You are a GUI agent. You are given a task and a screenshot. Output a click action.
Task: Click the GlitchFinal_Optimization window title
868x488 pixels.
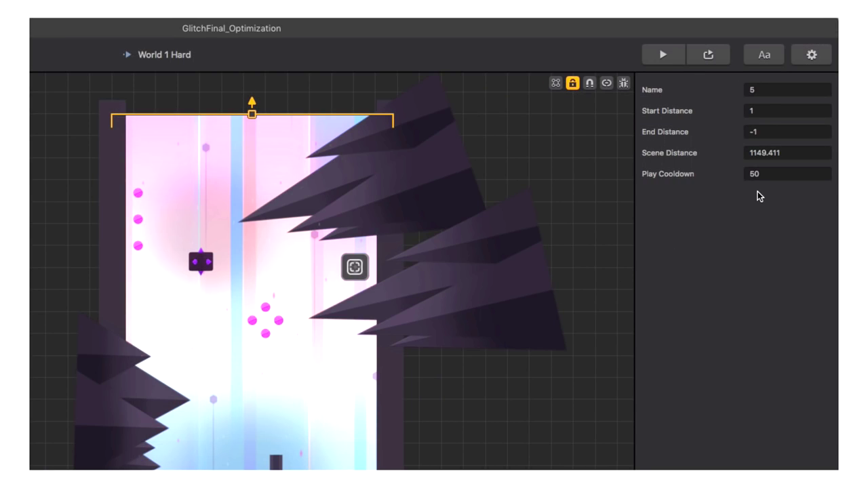(231, 28)
